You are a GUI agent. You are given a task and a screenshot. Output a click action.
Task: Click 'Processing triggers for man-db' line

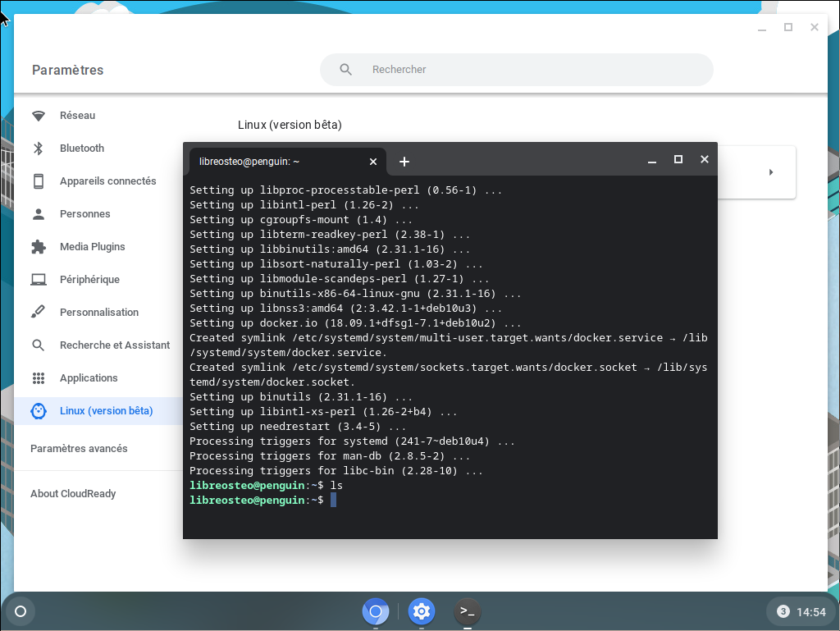click(330, 456)
